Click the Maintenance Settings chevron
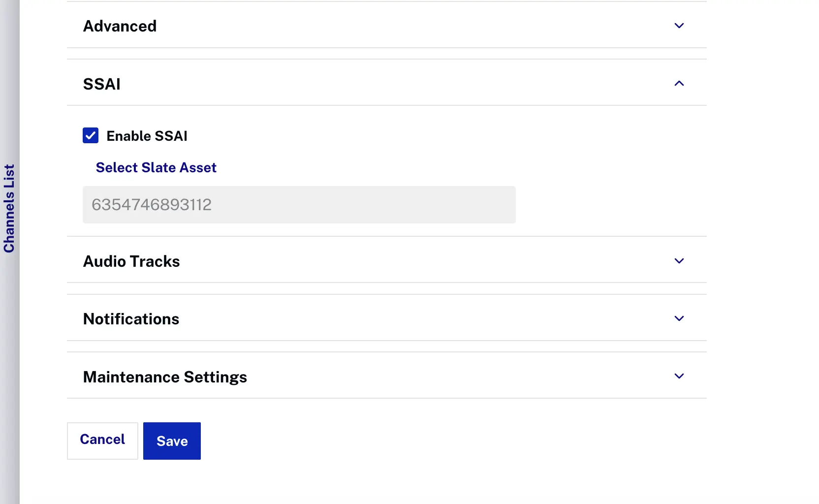The image size is (819, 504). point(679,376)
